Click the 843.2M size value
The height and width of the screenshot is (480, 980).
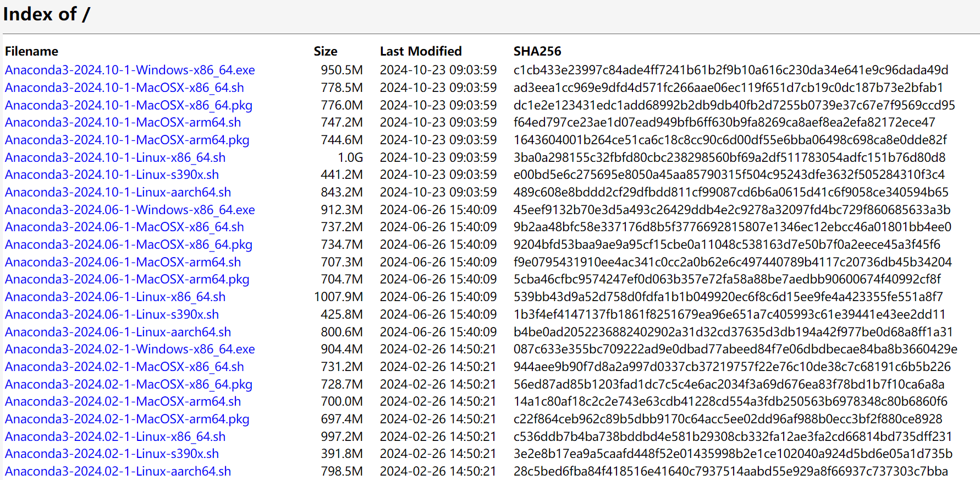click(342, 192)
